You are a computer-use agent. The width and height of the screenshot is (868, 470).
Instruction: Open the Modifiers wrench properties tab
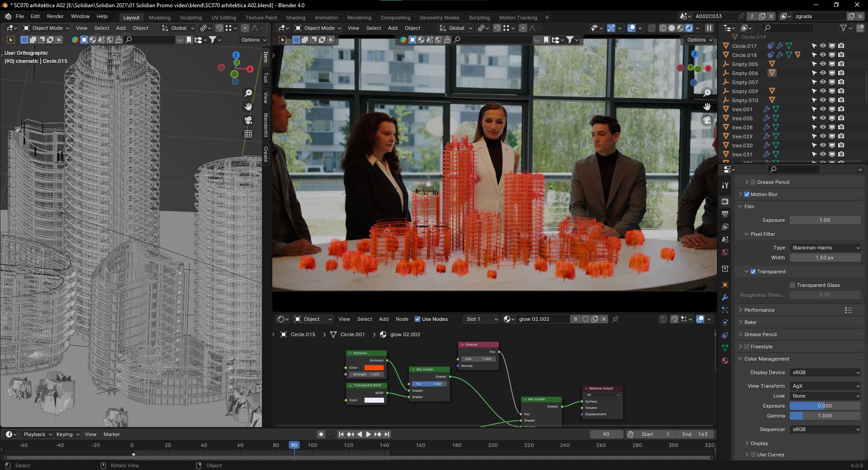tap(725, 297)
